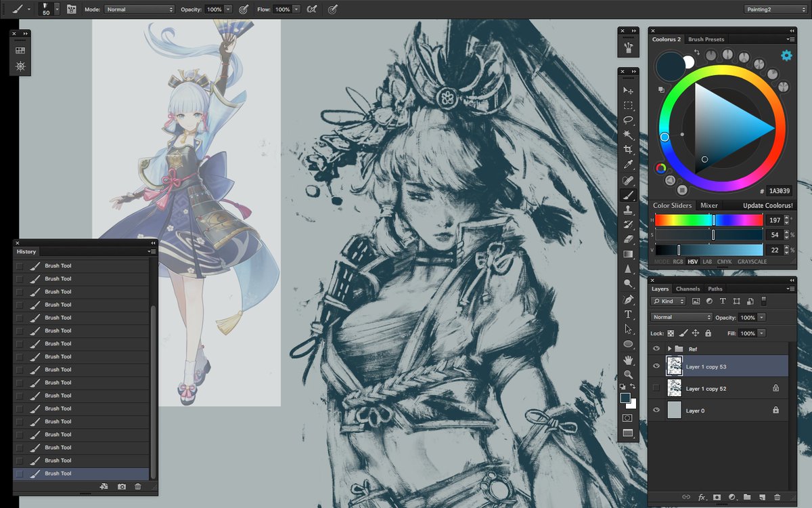Add layer mask from Layers panel
Screen dimensions: 812x508
(717, 497)
